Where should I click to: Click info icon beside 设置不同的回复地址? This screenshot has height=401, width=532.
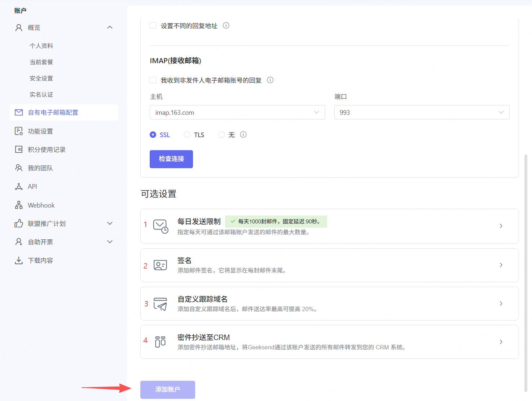[226, 26]
